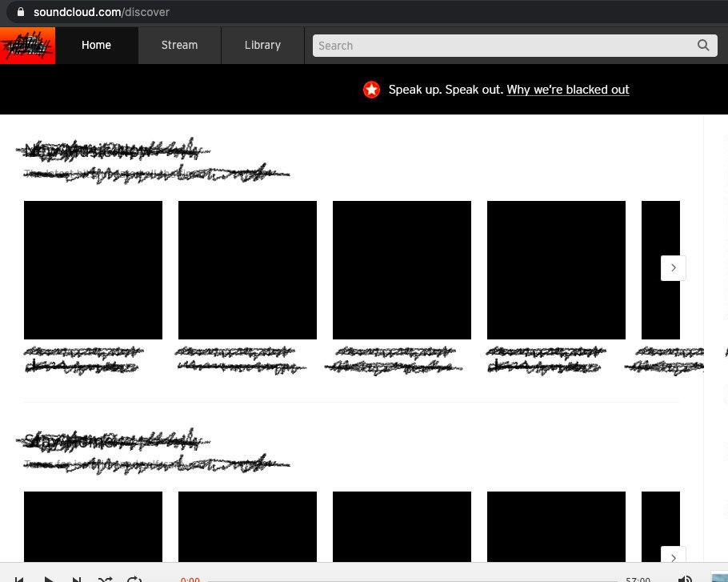Select the soundcloud.com/discover URL text
The image size is (728, 582).
click(102, 12)
